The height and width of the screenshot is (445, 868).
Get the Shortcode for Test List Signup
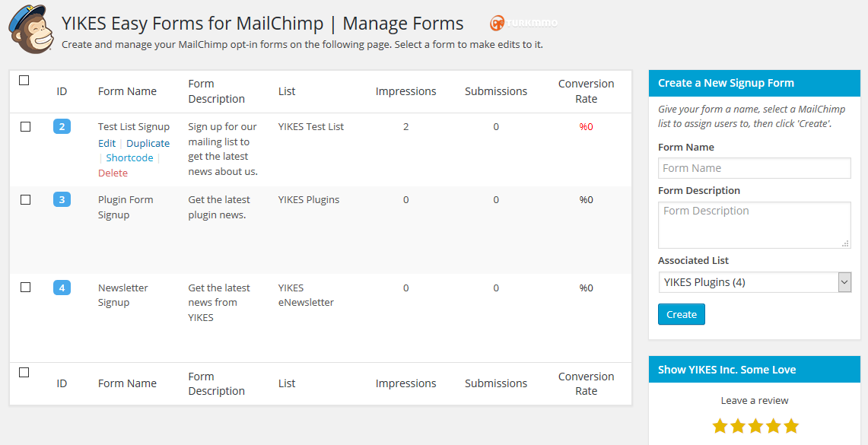tap(129, 157)
